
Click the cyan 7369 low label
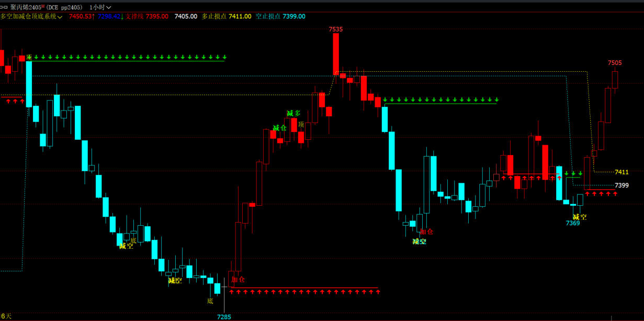[x=573, y=223]
